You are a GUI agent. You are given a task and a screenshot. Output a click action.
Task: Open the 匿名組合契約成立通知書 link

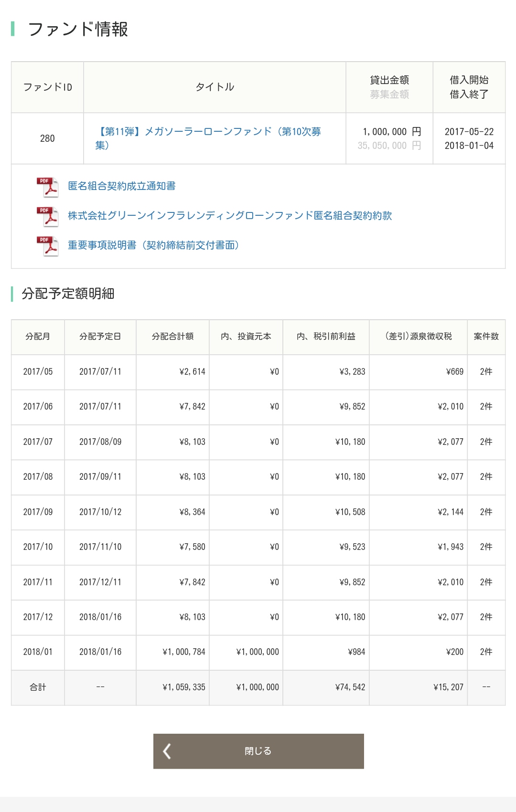pyautogui.click(x=121, y=186)
